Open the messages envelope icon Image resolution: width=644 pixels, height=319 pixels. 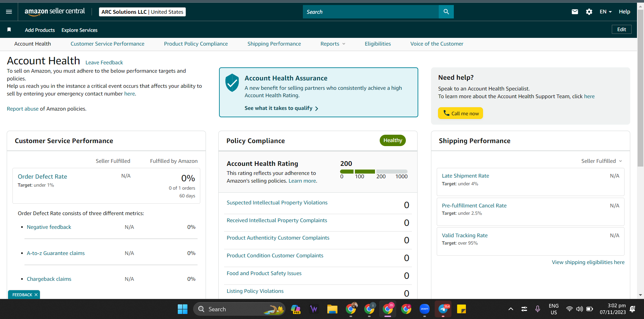click(x=575, y=12)
